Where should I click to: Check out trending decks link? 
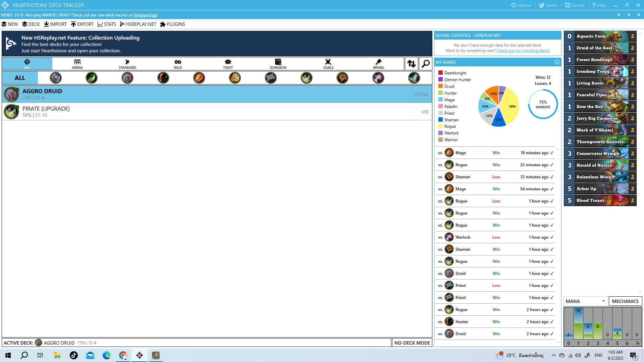pos(523,51)
